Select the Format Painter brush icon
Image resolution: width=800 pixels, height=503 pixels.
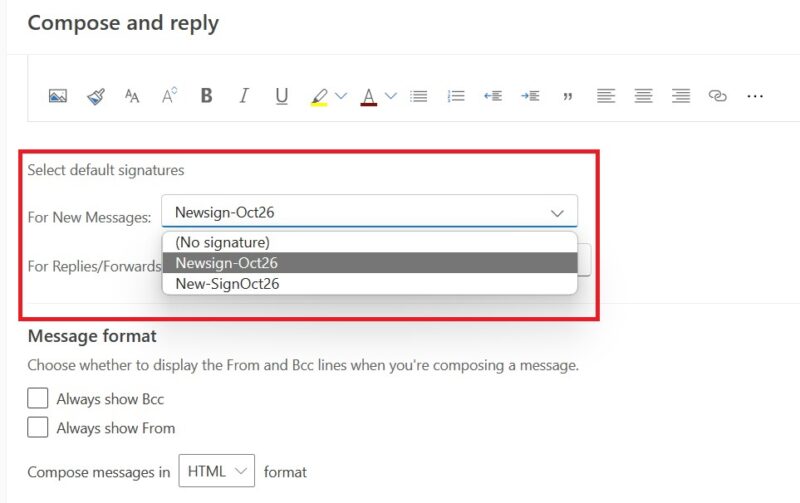coord(95,96)
